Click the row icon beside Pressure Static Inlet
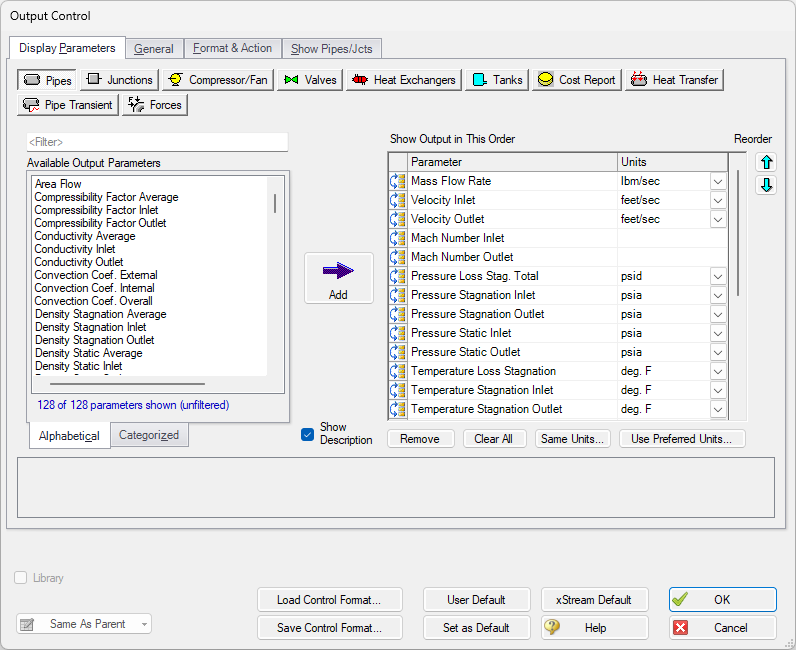 397,333
